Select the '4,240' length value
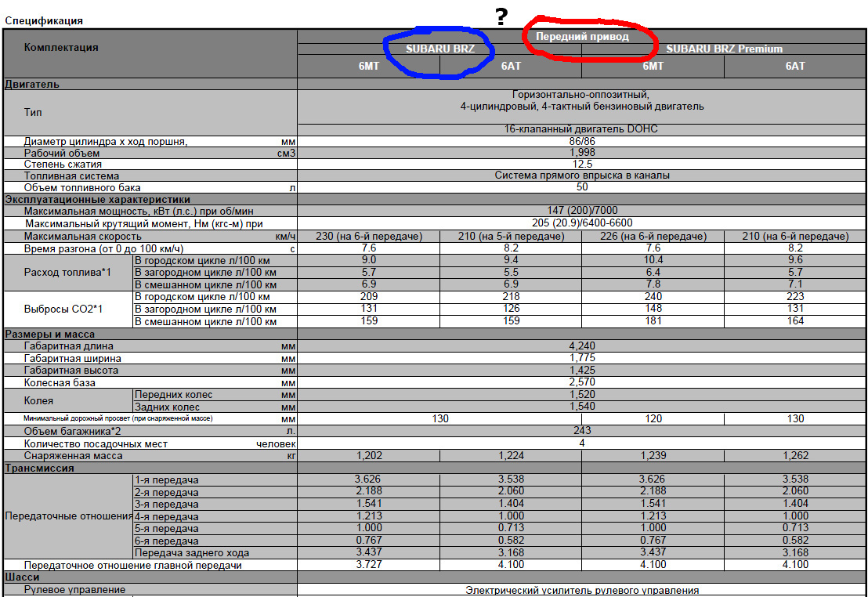Image resolution: width=868 pixels, height=597 pixels. [582, 346]
